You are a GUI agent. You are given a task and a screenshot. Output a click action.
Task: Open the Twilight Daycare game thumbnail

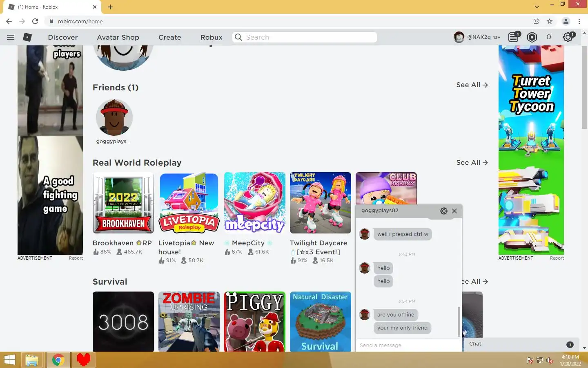click(x=321, y=203)
